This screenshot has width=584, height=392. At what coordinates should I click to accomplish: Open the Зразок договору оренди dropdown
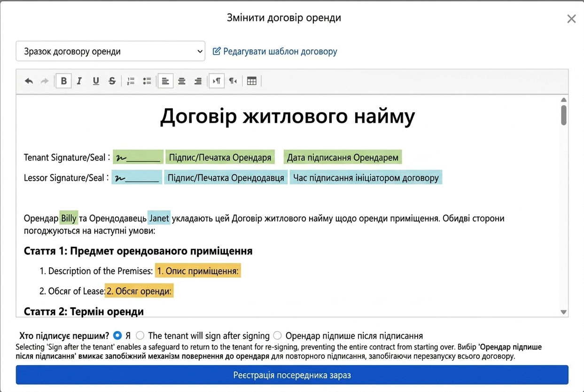click(110, 51)
